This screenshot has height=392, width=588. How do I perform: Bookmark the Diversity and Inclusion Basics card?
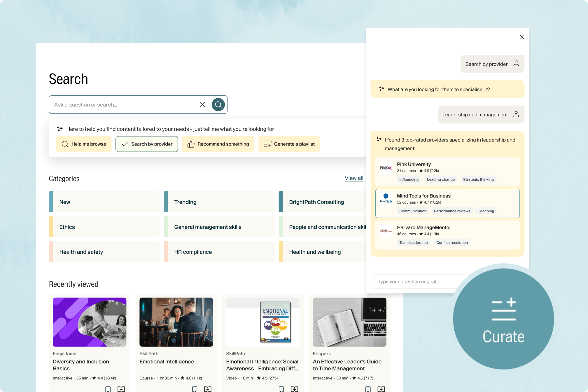108,389
